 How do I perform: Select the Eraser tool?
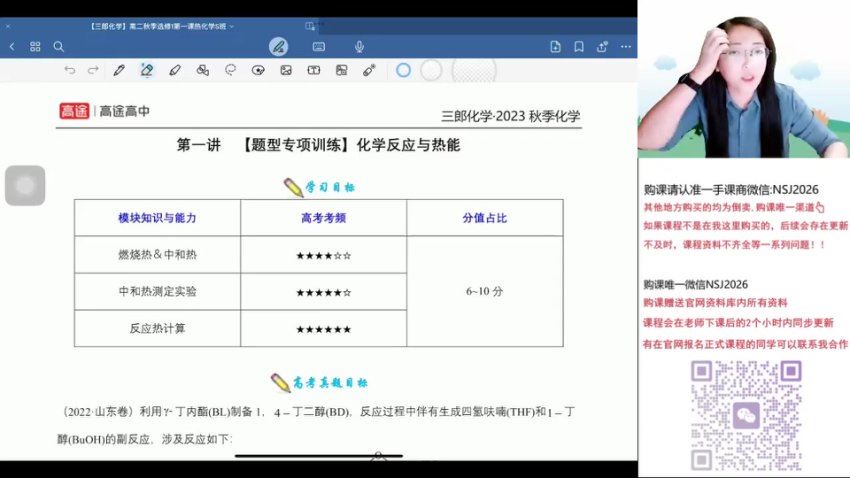click(x=146, y=70)
